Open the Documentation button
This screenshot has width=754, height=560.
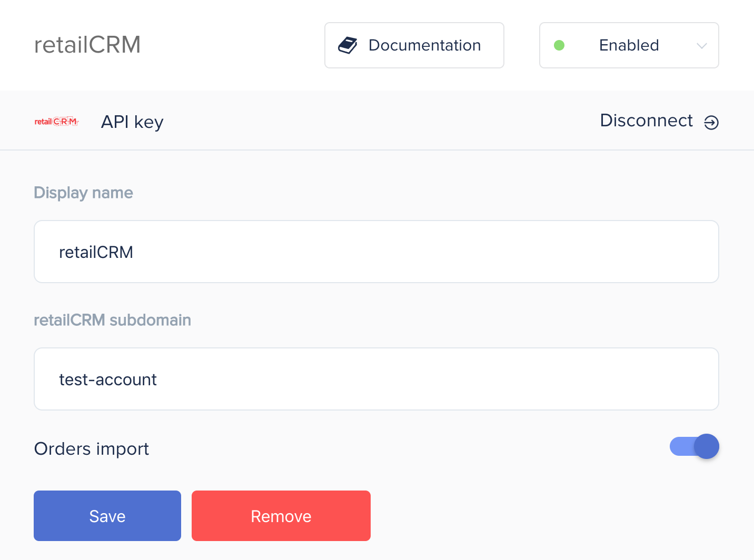click(x=414, y=45)
